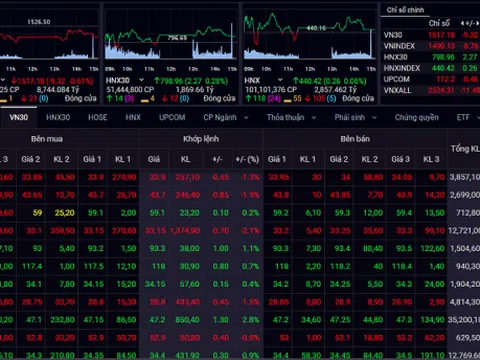The width and height of the screenshot is (480, 360).
Task: Select the Chỉ số chính panel tab
Action: 405,10
